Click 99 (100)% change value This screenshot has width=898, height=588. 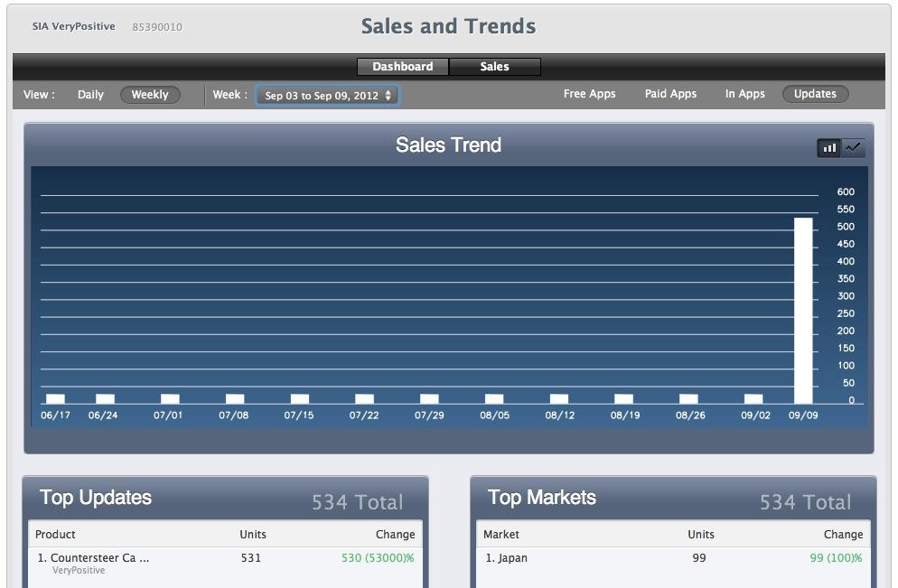click(836, 557)
